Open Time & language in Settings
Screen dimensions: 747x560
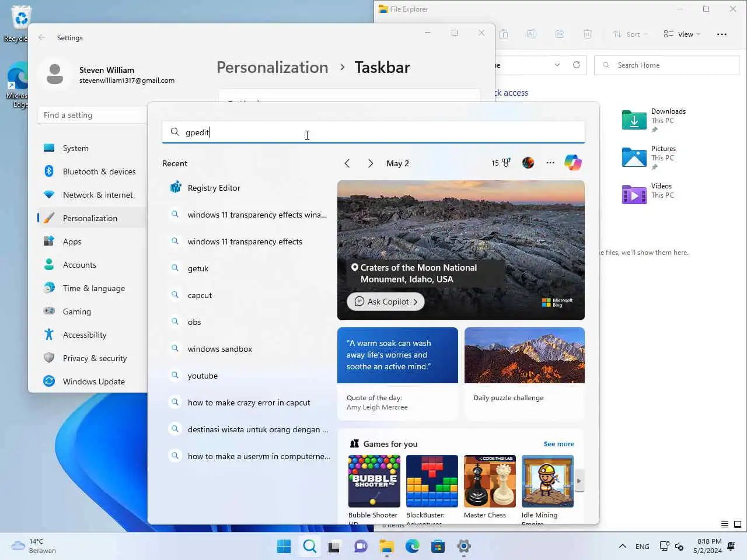point(92,288)
